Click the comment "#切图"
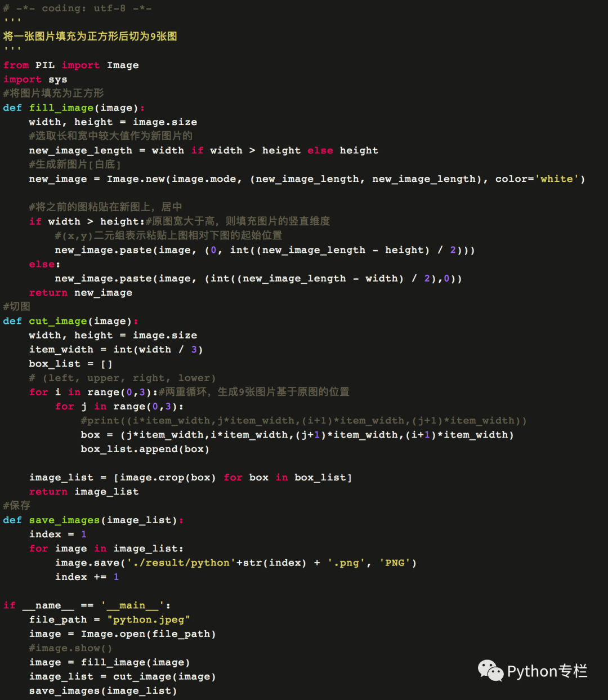The width and height of the screenshot is (608, 700). coord(16,307)
